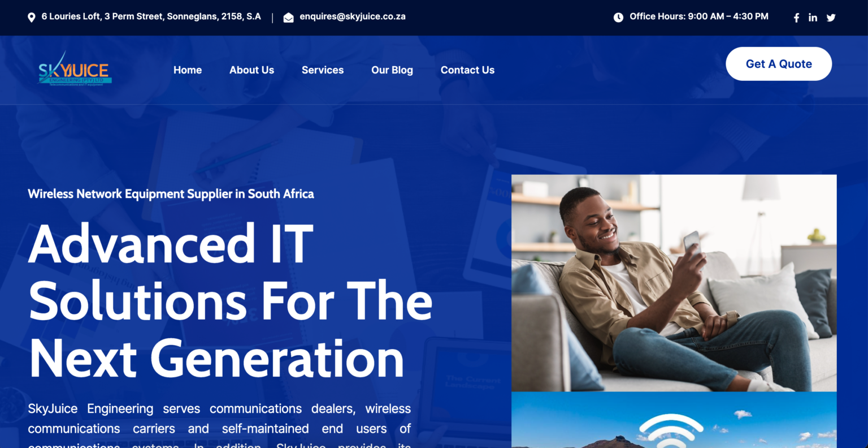Click the clock icon beside office hours

pos(618,18)
